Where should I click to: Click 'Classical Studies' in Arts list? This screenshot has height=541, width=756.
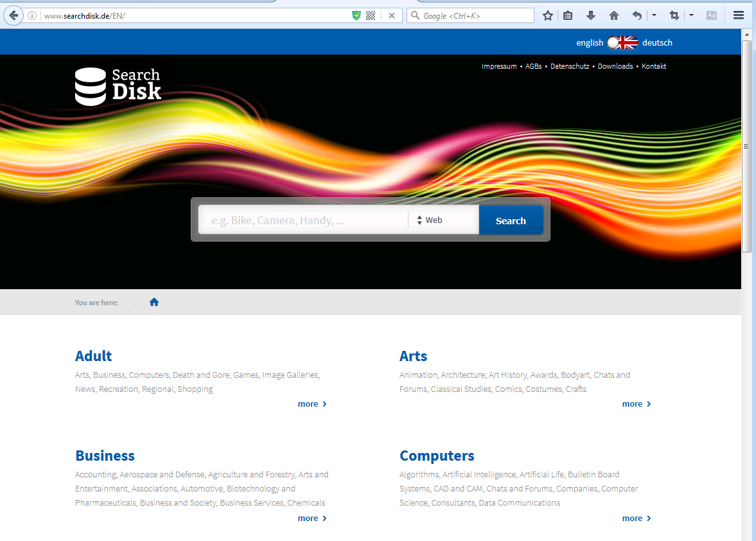(x=461, y=389)
